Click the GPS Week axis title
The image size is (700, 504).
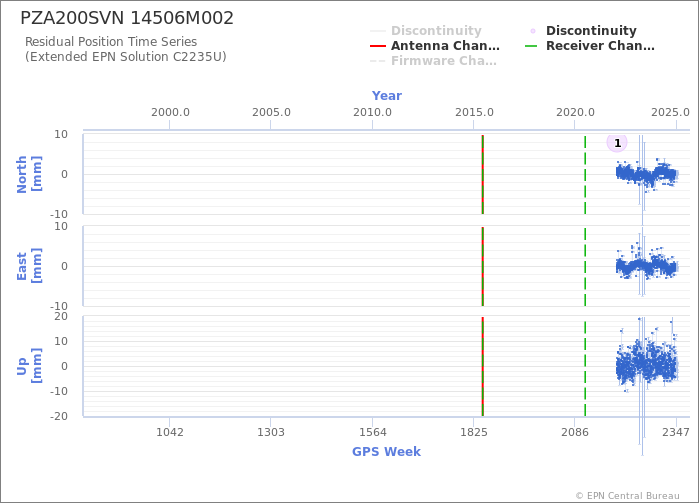coord(386,451)
